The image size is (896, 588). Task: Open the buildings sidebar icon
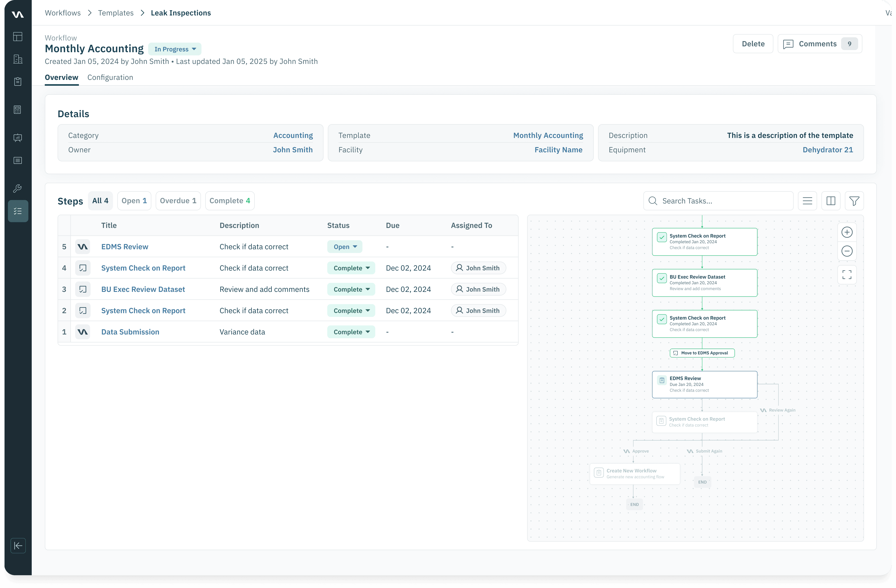18,59
